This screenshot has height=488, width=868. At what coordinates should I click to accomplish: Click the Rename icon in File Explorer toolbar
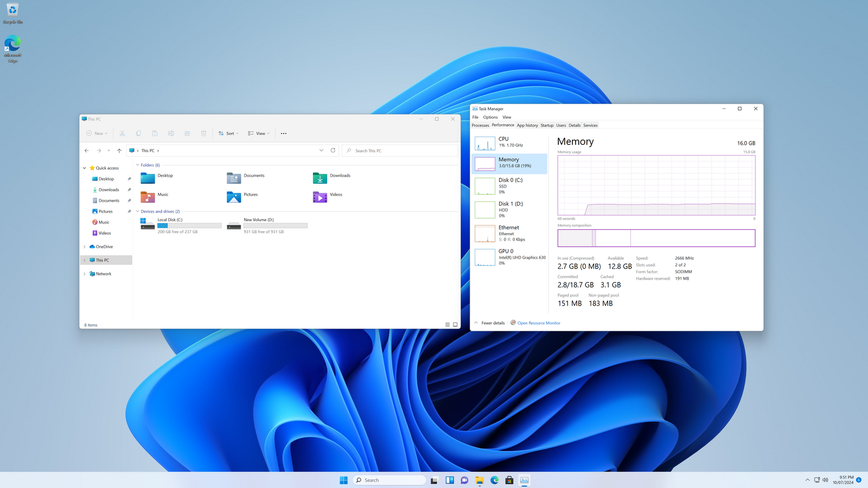pyautogui.click(x=171, y=133)
